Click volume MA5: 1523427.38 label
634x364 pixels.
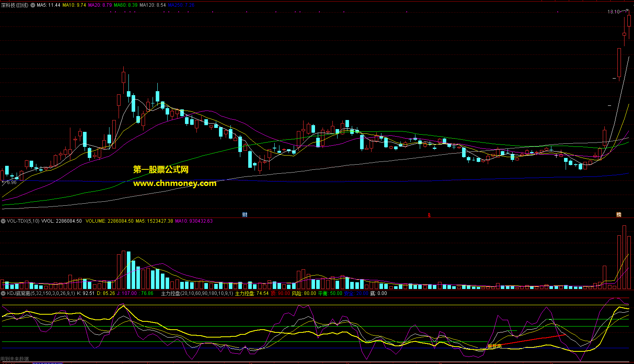pos(154,221)
